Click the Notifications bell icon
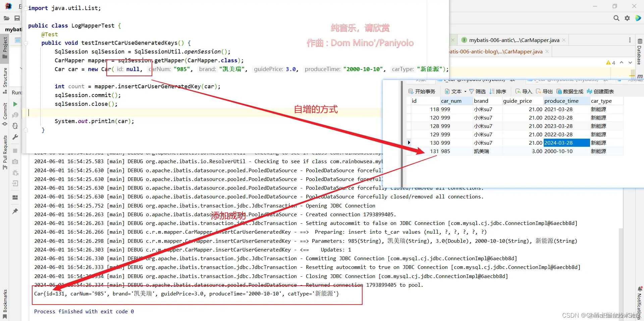The height and width of the screenshot is (321, 644). (x=640, y=289)
